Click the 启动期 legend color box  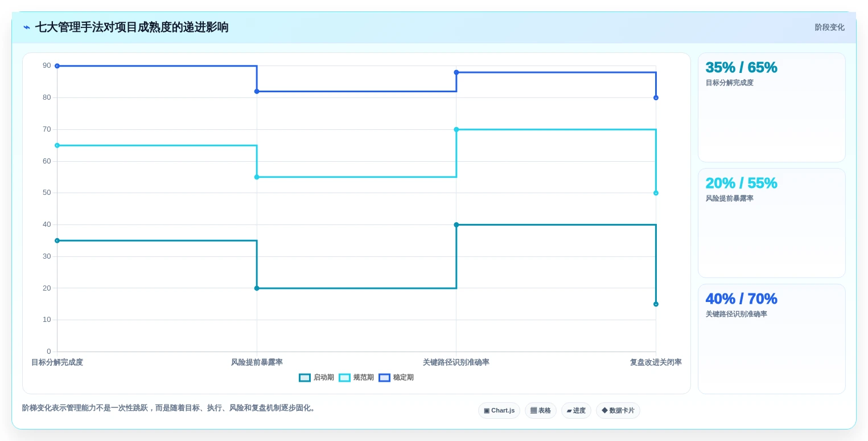click(x=305, y=378)
